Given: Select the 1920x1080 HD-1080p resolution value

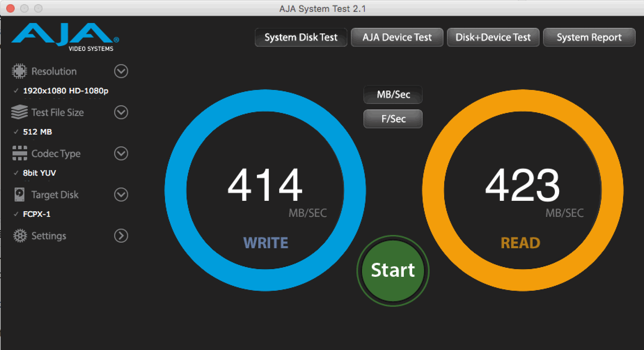Looking at the screenshot, I should click(x=65, y=91).
